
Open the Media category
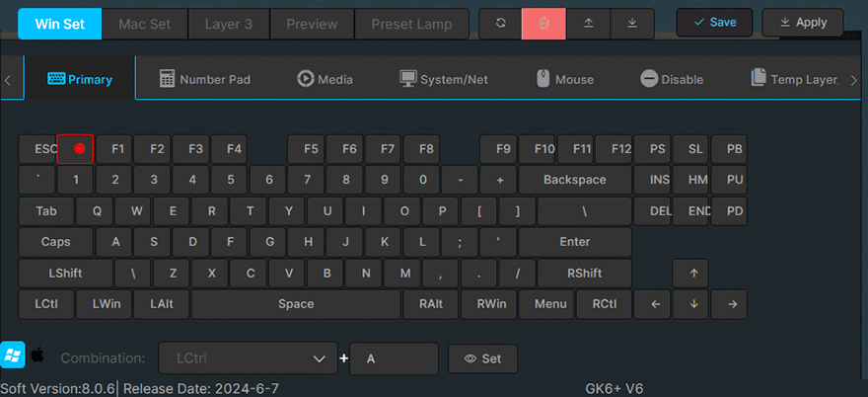pyautogui.click(x=325, y=79)
